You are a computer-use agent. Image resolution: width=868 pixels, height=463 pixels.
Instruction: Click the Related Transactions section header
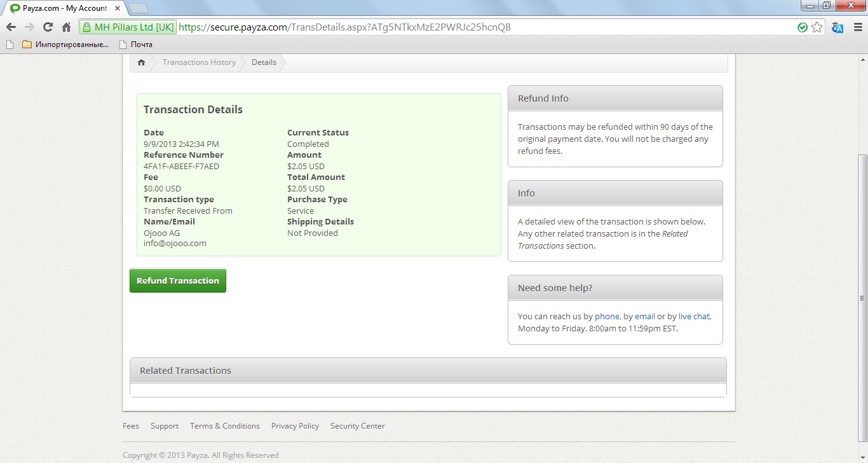[428, 370]
